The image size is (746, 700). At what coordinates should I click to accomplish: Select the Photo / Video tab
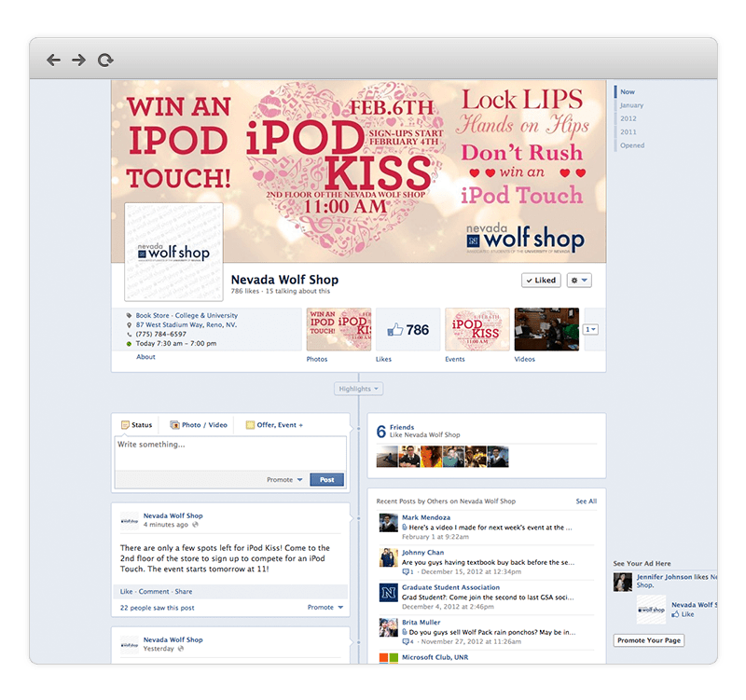[x=199, y=425]
